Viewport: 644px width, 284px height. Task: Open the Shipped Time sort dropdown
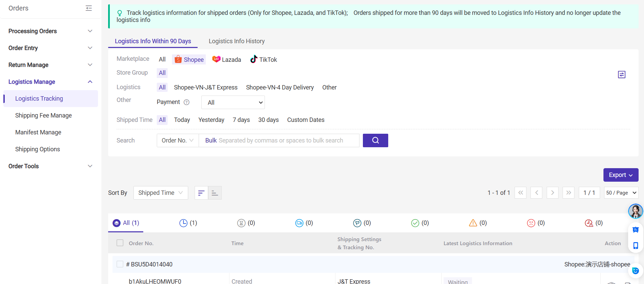(x=161, y=193)
